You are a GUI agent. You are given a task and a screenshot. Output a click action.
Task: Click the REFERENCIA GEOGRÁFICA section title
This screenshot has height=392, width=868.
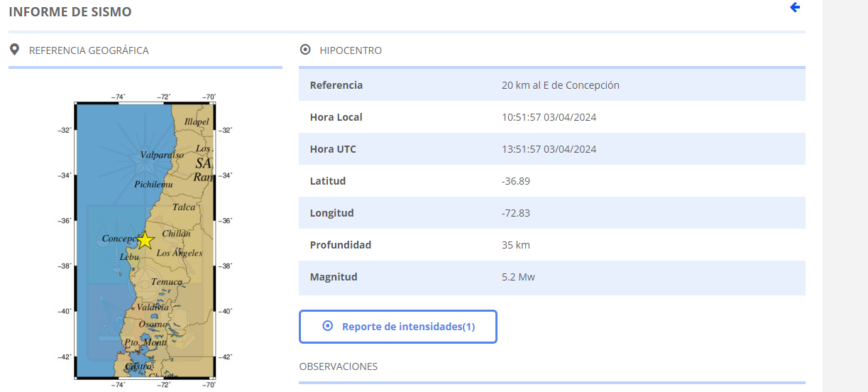(x=89, y=50)
